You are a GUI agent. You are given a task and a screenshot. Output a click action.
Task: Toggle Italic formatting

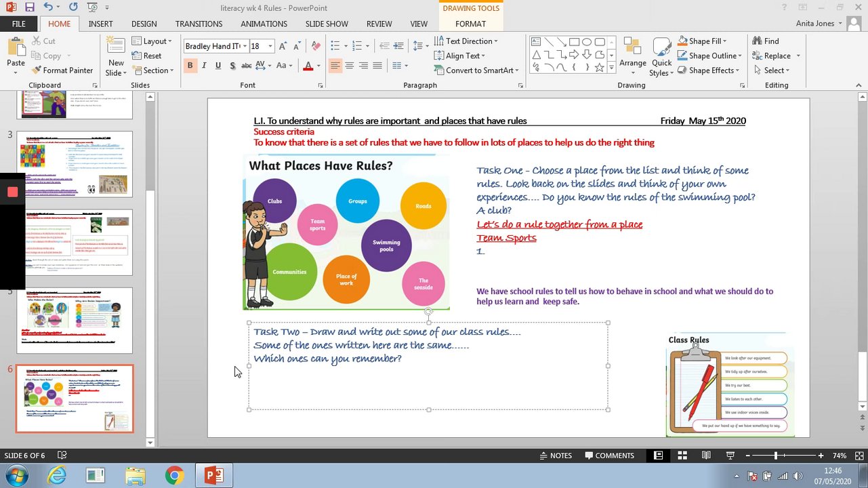click(x=204, y=66)
